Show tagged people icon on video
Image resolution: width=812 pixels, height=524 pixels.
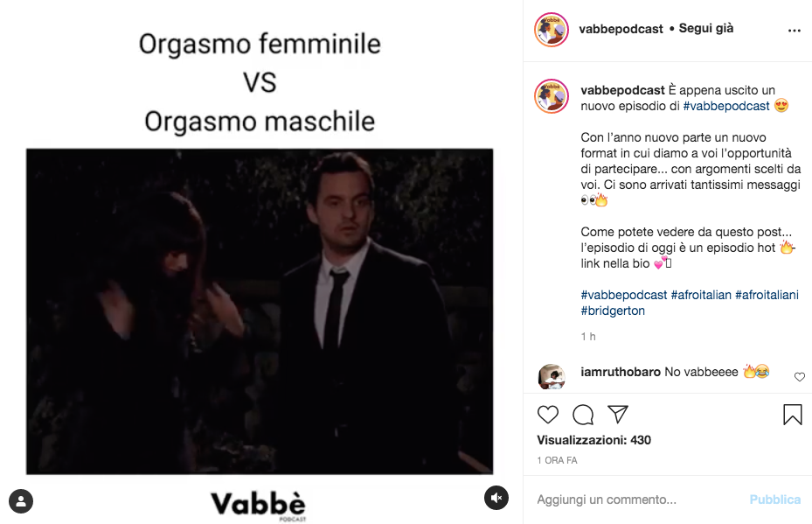(x=21, y=501)
